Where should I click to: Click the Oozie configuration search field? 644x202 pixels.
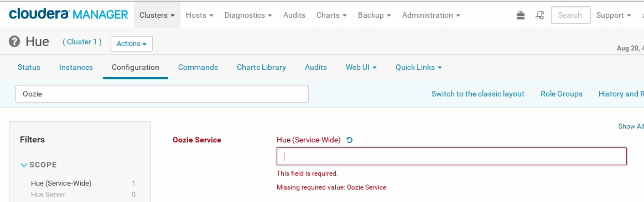coord(162,94)
